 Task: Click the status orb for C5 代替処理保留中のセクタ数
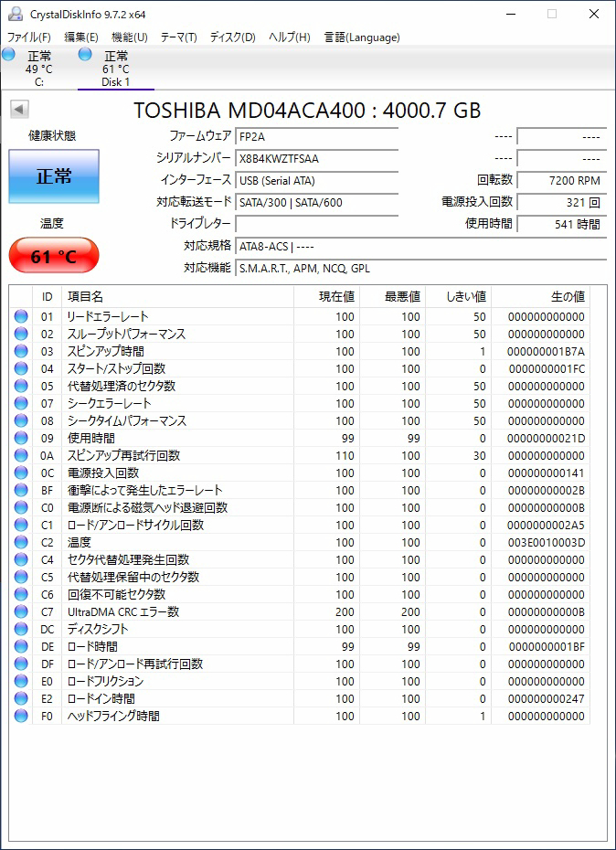point(21,577)
